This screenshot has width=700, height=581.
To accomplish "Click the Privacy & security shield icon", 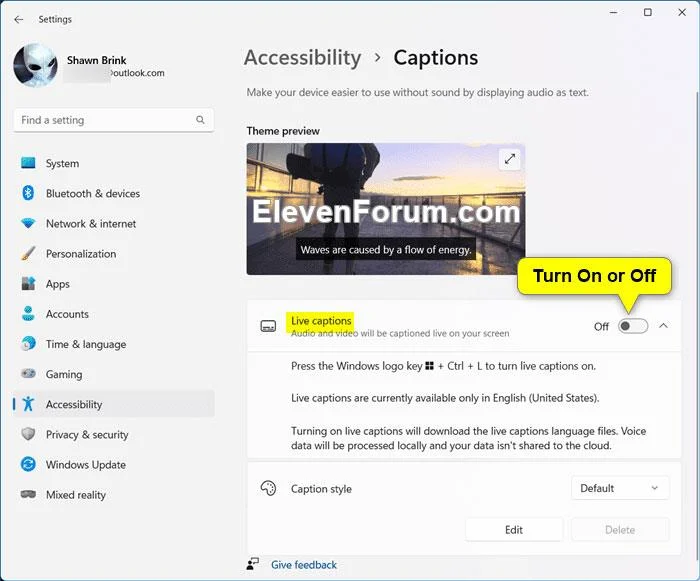I will point(28,434).
